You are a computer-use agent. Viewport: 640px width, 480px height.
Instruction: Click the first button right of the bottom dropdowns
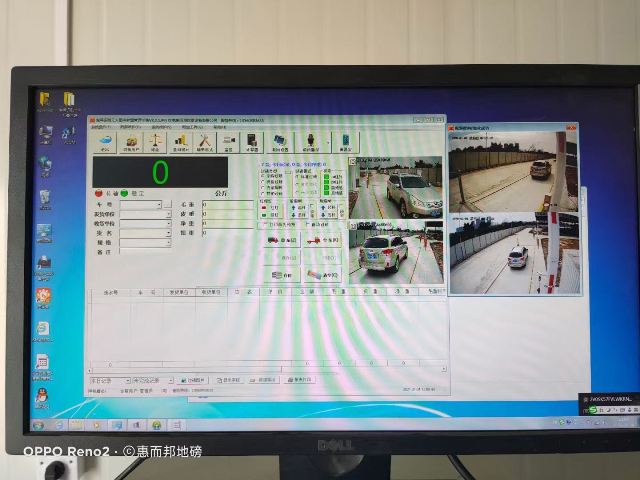click(x=194, y=380)
